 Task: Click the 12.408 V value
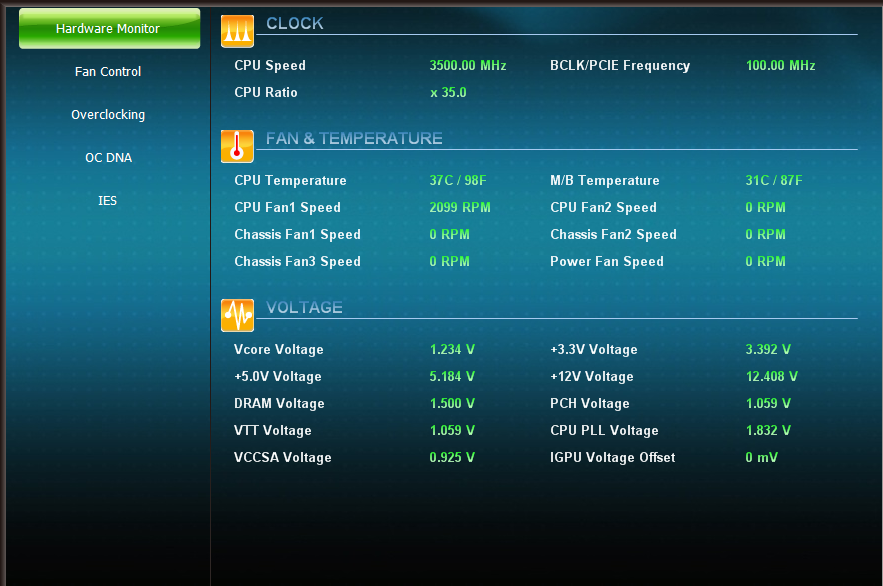coord(771,376)
